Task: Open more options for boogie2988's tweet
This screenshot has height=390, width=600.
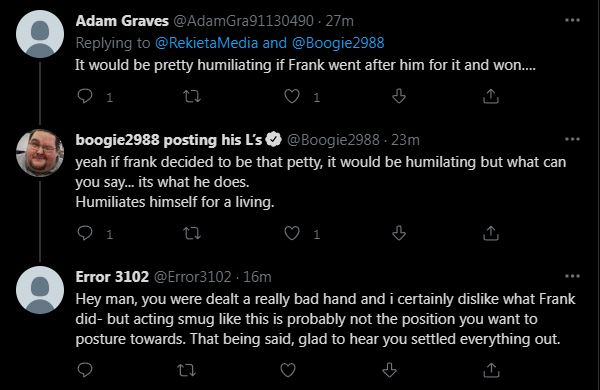Action: 572,139
